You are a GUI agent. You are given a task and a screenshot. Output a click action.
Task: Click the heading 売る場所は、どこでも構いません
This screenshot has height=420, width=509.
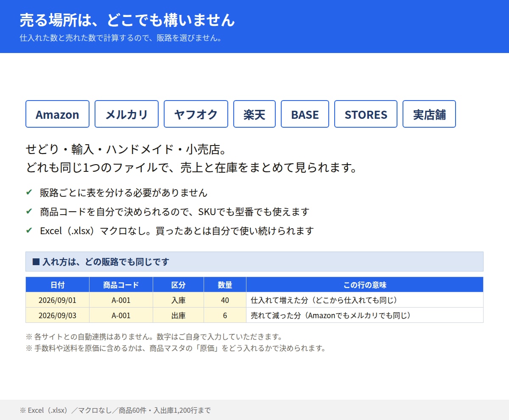(x=127, y=20)
